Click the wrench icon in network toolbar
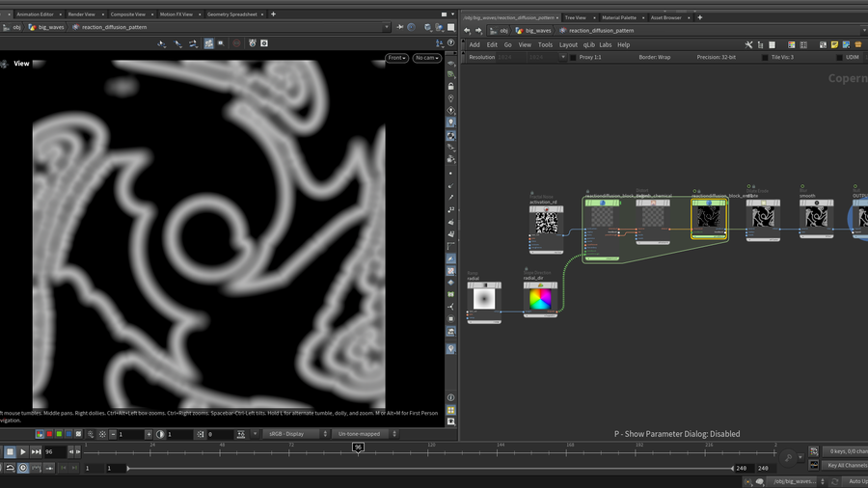The image size is (868, 488). pos(748,44)
